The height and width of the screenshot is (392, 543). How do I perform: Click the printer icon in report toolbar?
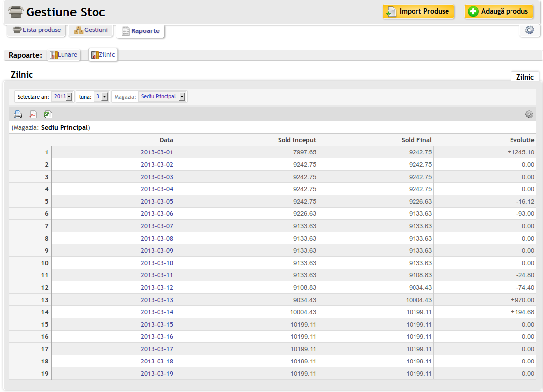18,115
